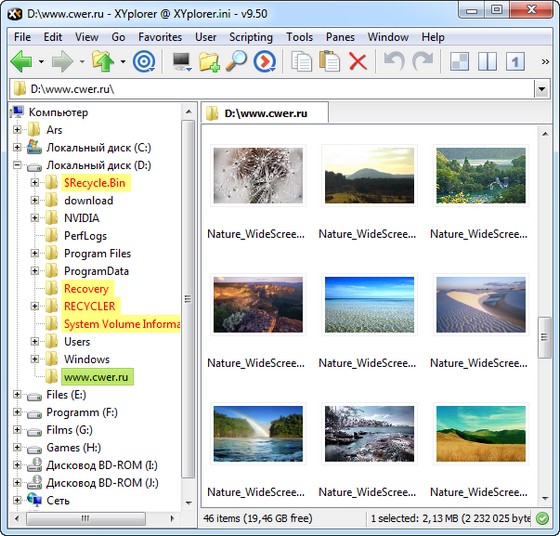The image size is (560, 536).
Task: Click the red Delete X icon
Action: click(358, 62)
